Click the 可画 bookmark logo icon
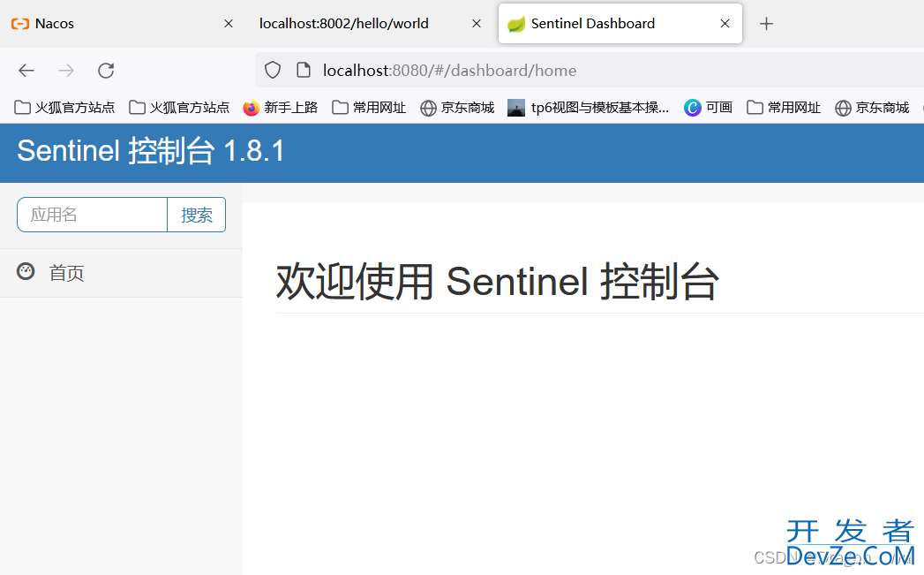Screen dimensions: 924x575 (693, 108)
